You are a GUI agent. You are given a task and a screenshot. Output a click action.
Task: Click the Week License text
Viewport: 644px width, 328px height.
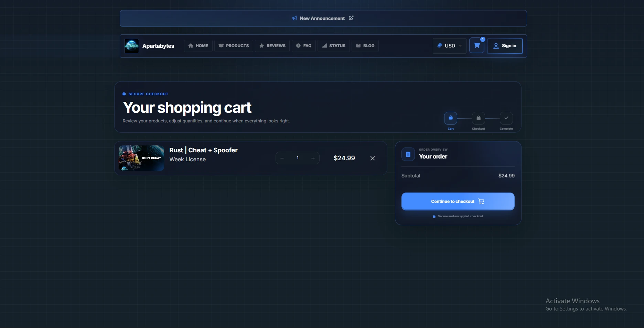click(x=187, y=160)
